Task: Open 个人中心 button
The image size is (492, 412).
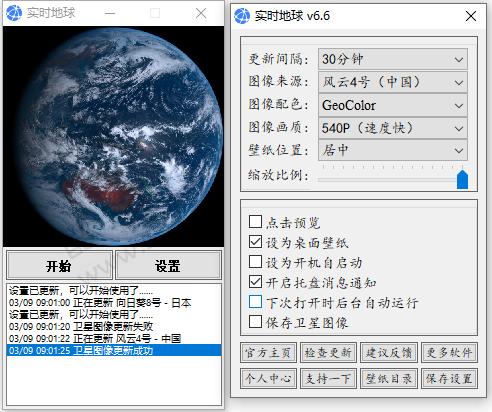Action: (268, 378)
